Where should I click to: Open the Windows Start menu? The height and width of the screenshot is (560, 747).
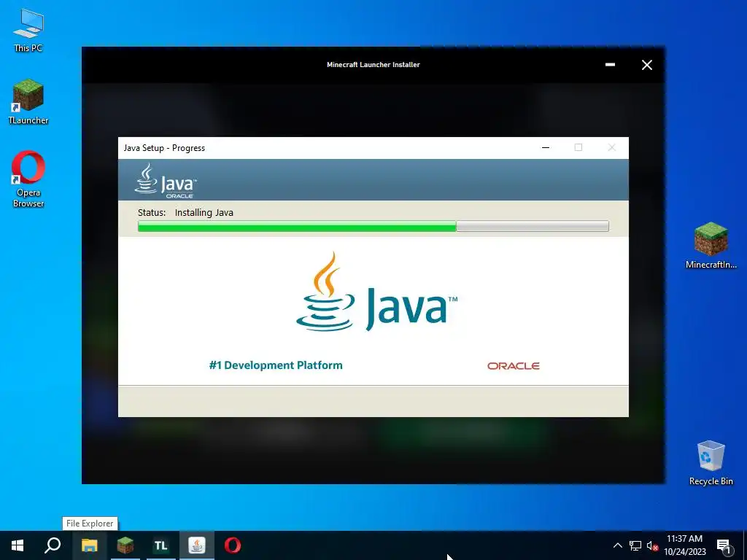coord(18,545)
